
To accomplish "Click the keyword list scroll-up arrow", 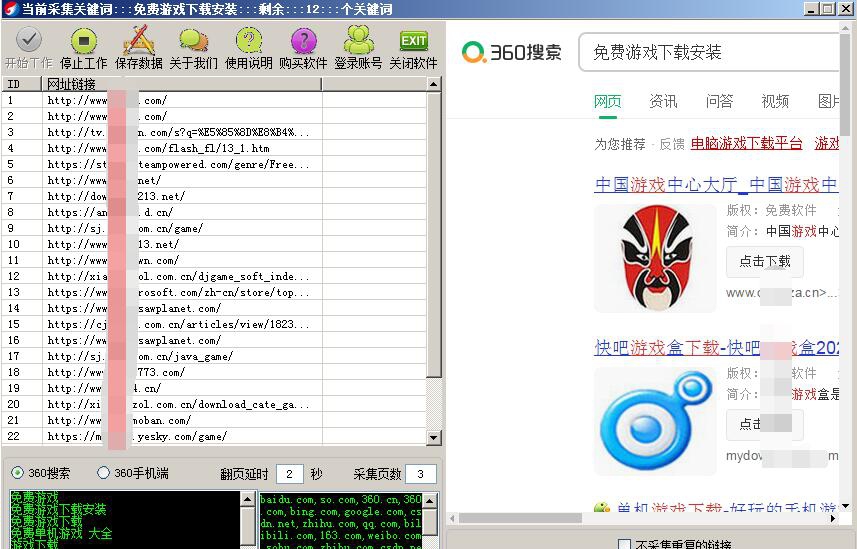I will point(248,499).
